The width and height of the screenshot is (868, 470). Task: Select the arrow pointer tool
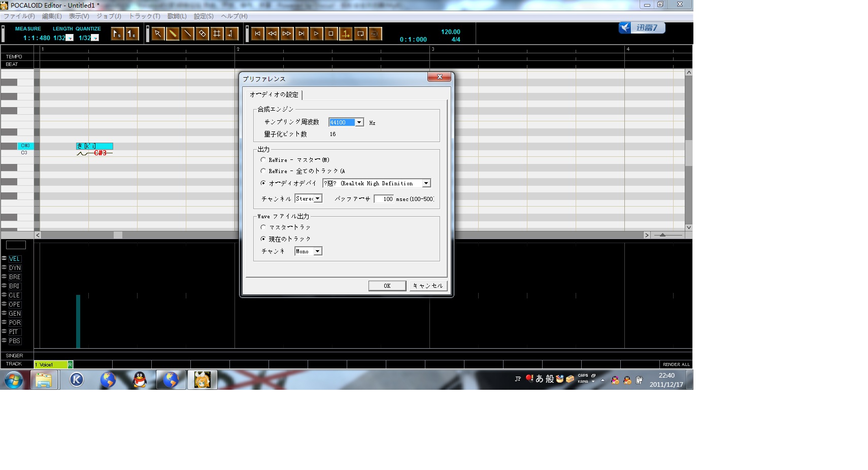pyautogui.click(x=158, y=33)
